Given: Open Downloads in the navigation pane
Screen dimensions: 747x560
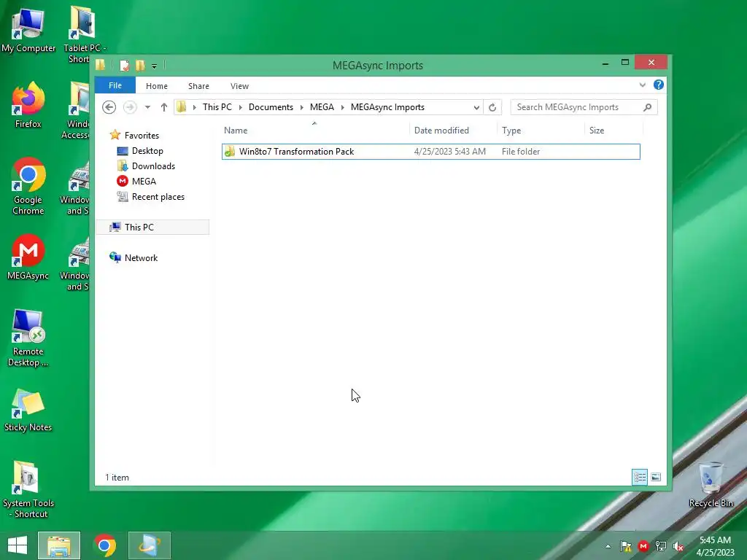Looking at the screenshot, I should pos(153,166).
